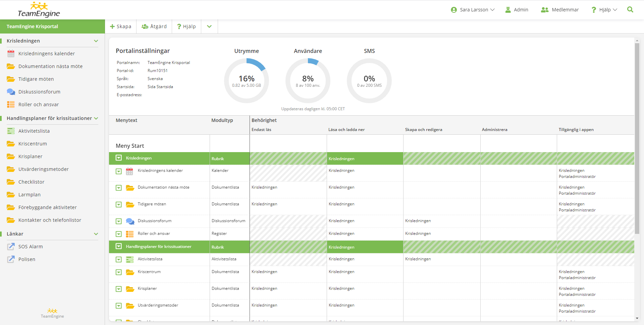Open row menu for Utvärderingsmetoder table row
This screenshot has height=325, width=644.
(x=118, y=306)
